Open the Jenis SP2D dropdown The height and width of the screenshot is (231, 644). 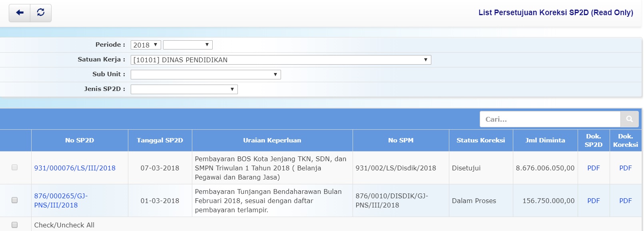(x=184, y=89)
